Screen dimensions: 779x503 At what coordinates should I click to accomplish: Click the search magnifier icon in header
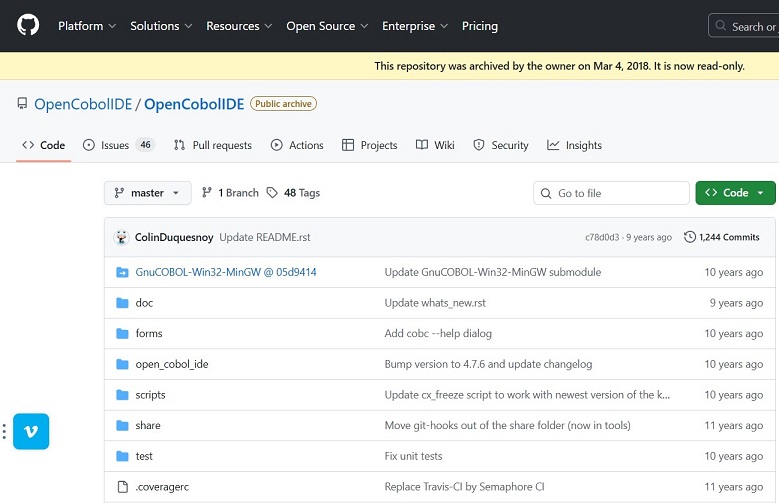point(720,25)
